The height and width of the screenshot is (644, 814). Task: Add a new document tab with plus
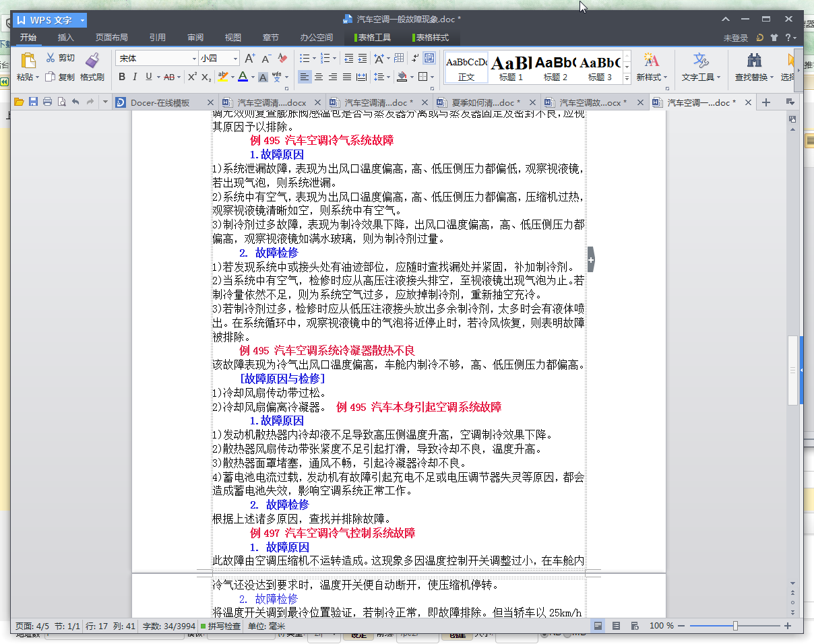coord(765,102)
